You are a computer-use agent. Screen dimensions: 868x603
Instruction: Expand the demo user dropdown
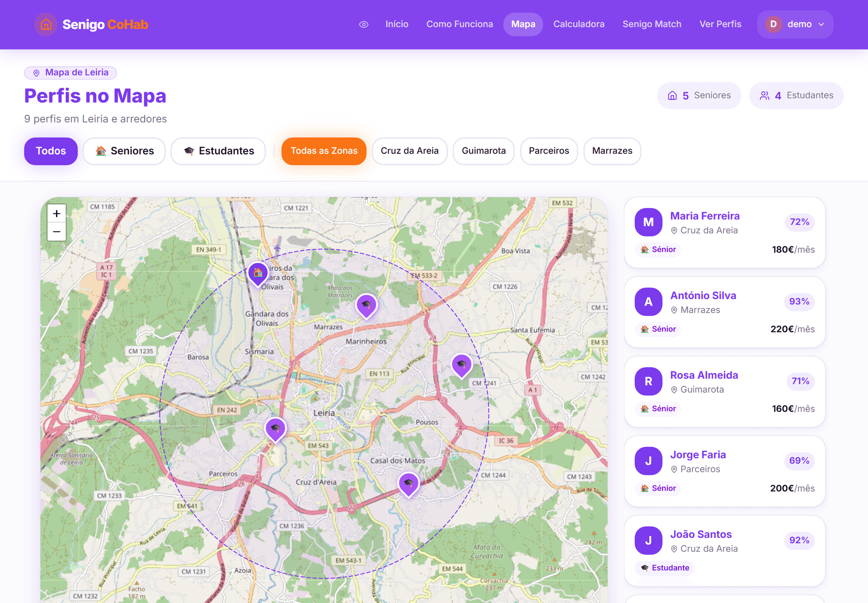(x=795, y=24)
